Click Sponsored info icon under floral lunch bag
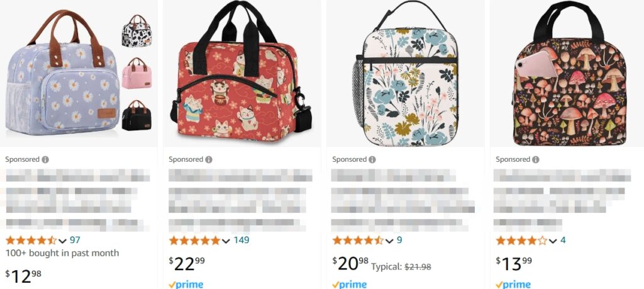The image size is (644, 289). coord(372,159)
